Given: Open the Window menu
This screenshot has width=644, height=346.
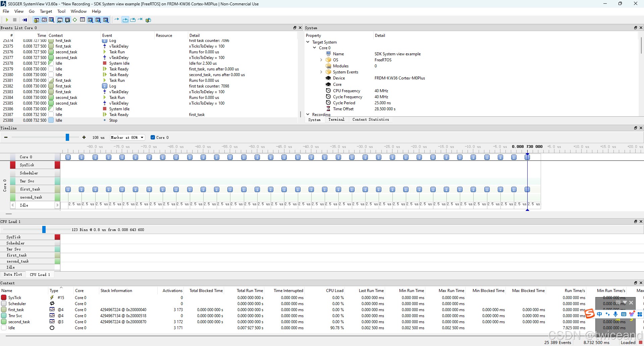Looking at the screenshot, I should tap(78, 11).
